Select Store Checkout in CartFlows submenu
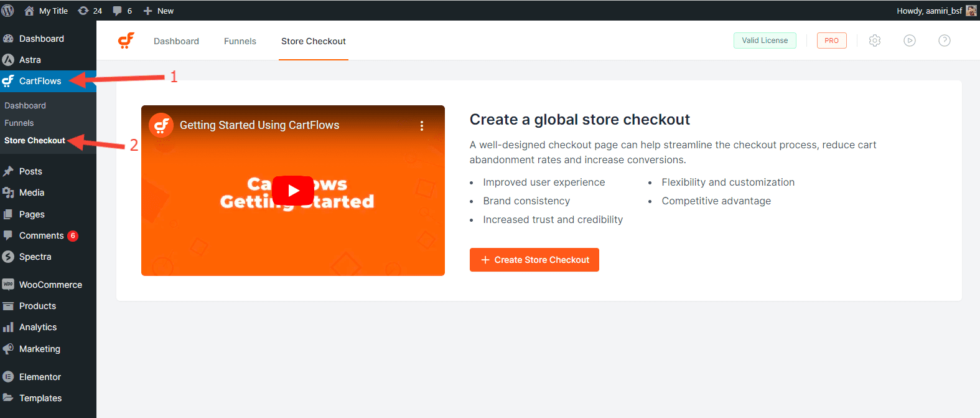980x418 pixels. 35,141
